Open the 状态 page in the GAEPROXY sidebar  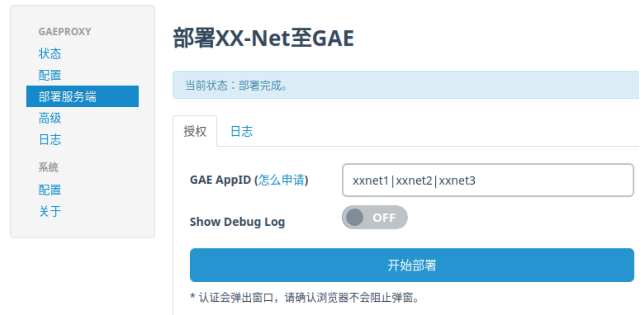(x=50, y=54)
